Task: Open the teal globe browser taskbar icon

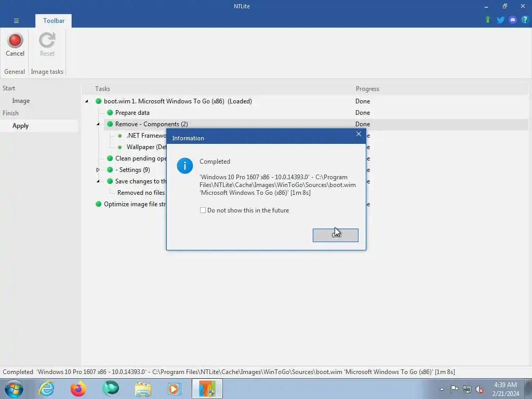Action: [111, 389]
